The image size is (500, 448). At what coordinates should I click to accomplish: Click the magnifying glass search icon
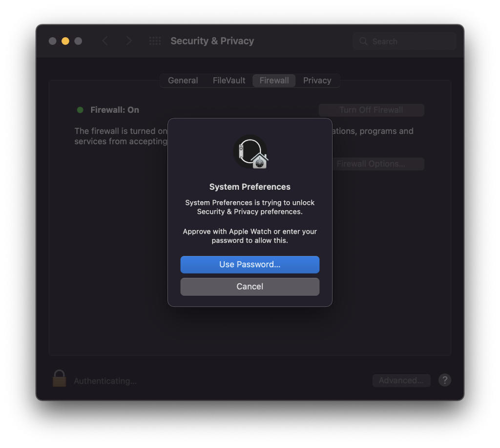tap(363, 41)
